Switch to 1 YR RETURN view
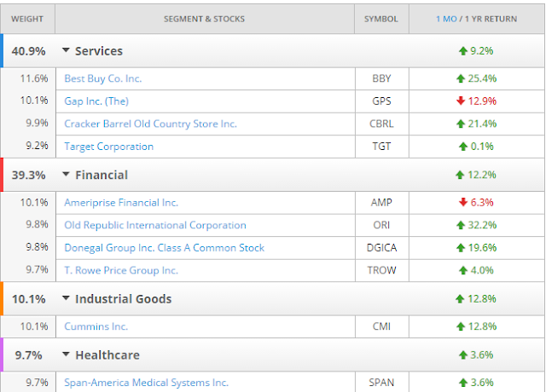 (491, 19)
